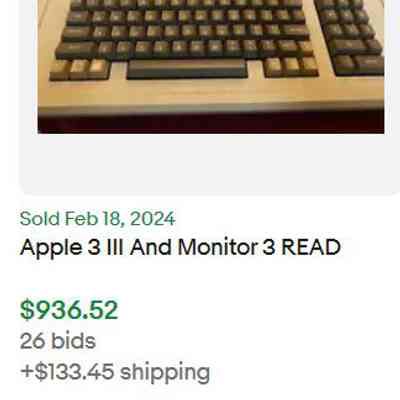
Task: Click the word 'shipping' in the shipping cost line
Action: [x=165, y=373]
